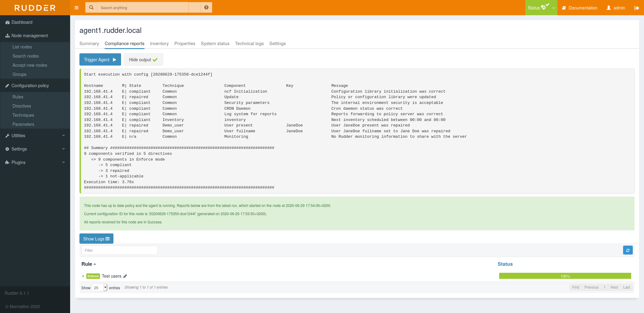Switch to the Inventory tab

pos(159,44)
